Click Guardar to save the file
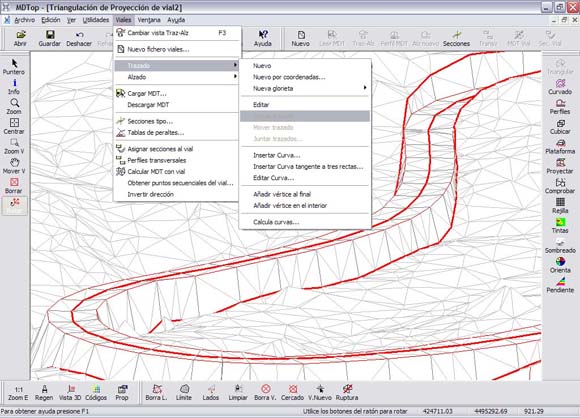 click(50, 39)
